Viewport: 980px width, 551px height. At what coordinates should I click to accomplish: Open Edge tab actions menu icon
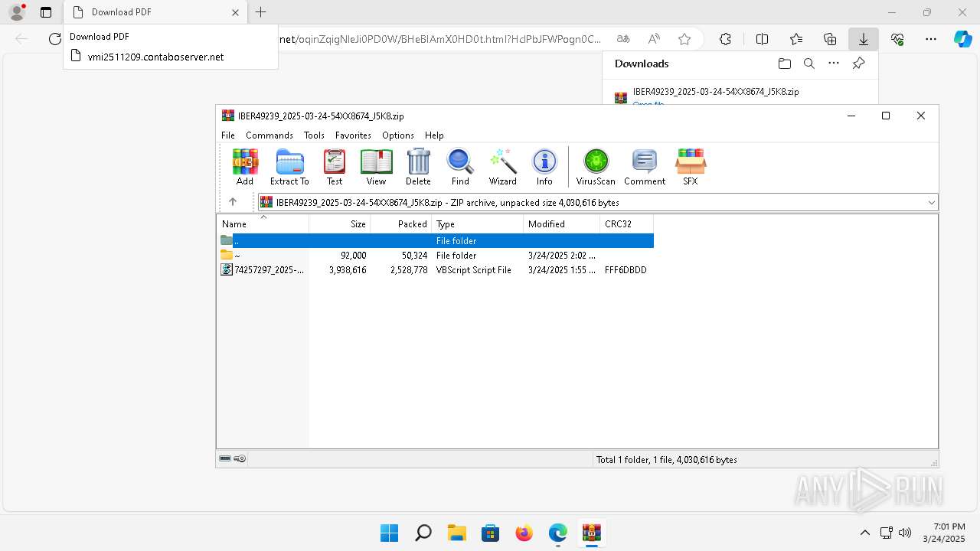(x=46, y=12)
